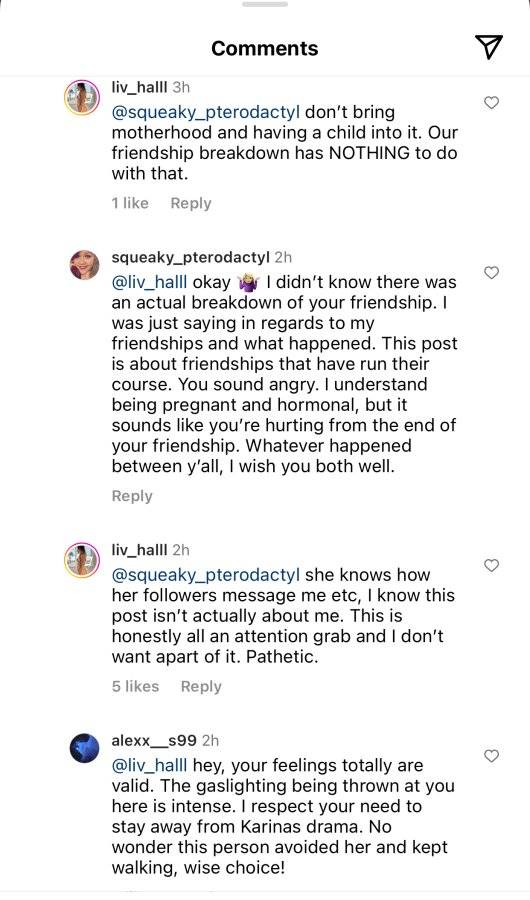Tap the alexx__s99 username
Screen dimensions: 530x900
pos(154,740)
